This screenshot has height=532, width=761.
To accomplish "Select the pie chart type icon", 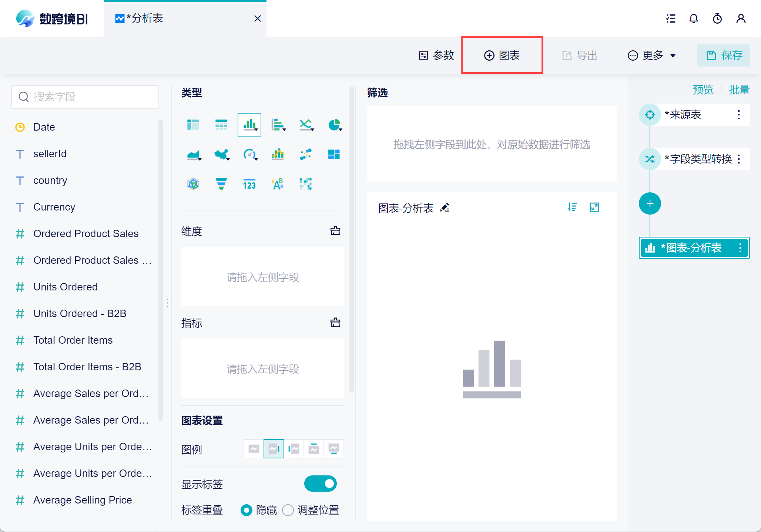I will 334,125.
